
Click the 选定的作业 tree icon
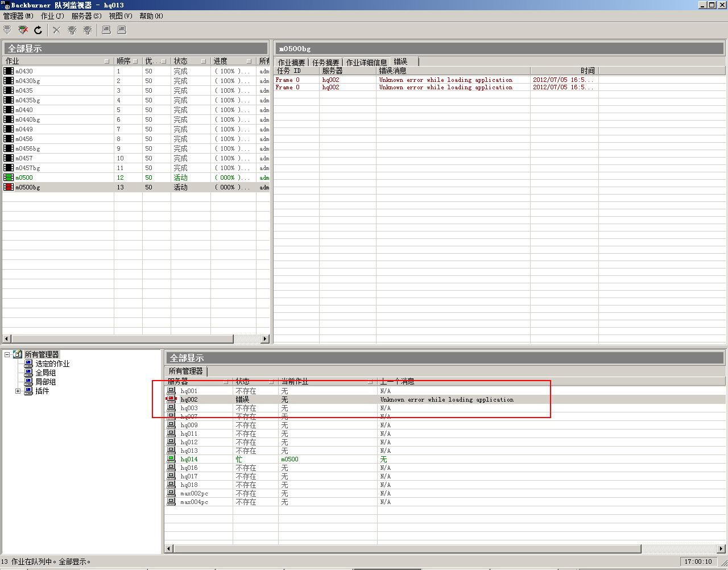tap(28, 364)
